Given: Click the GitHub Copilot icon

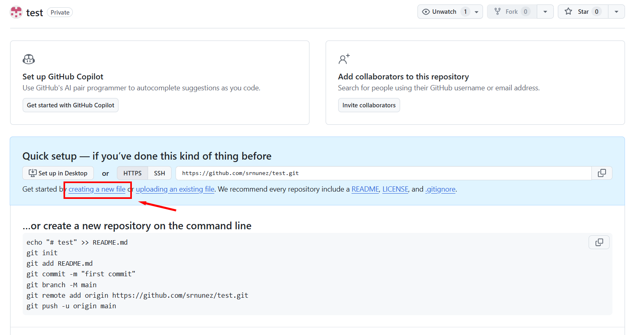Looking at the screenshot, I should [x=29, y=59].
